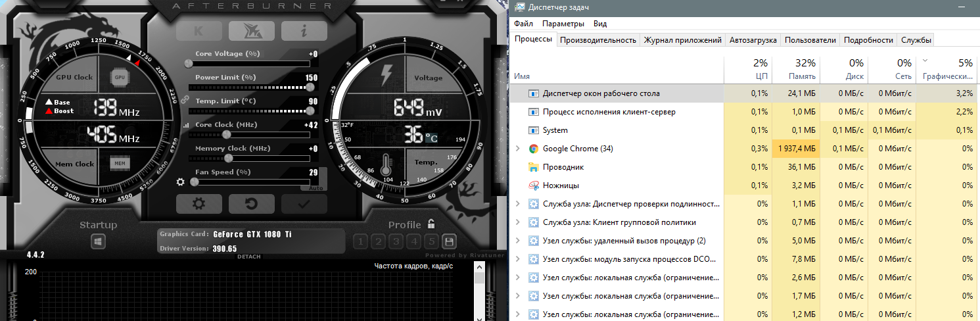
Task: Expand Узел службы: модуль запуска процессов DCO
Action: coord(518,259)
